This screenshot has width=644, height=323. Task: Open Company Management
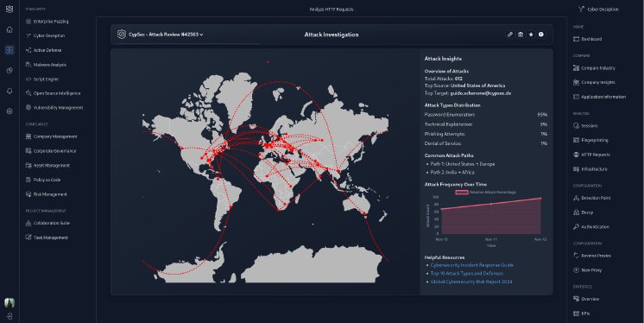[51, 136]
